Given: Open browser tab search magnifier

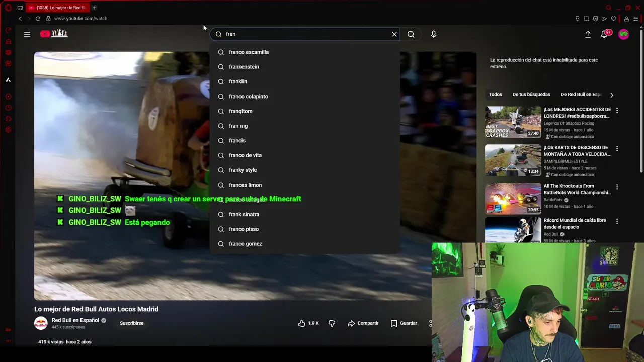Looking at the screenshot, I should 609,8.
